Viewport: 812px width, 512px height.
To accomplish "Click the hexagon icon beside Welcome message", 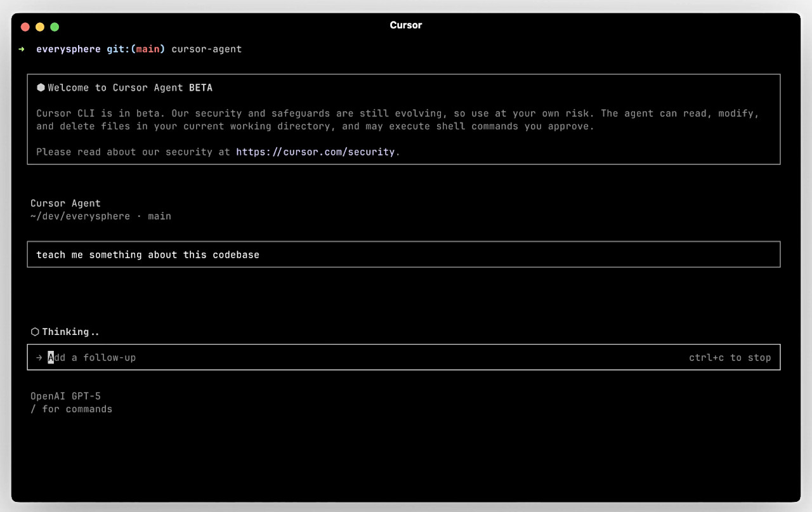I will click(41, 88).
